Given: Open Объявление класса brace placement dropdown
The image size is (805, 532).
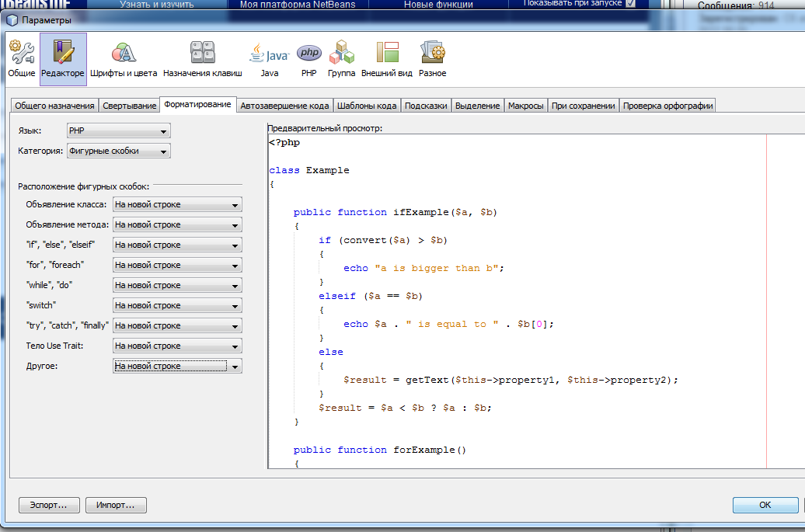Looking at the screenshot, I should (177, 204).
